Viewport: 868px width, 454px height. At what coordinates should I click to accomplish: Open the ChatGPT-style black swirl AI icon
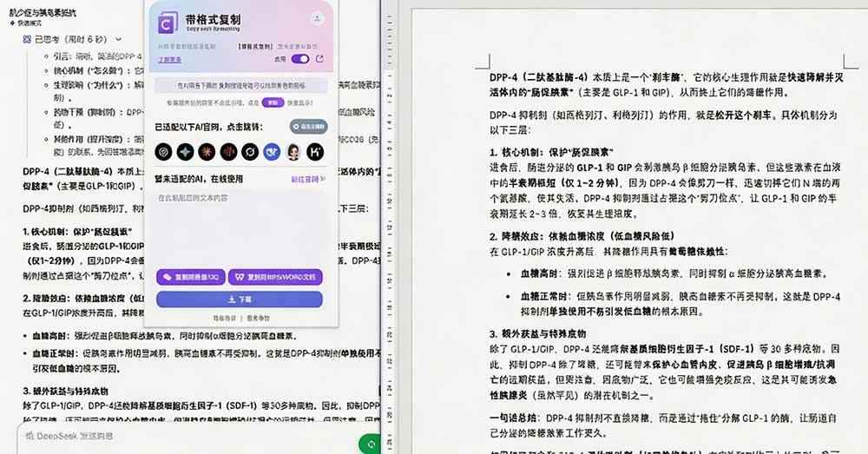click(163, 152)
